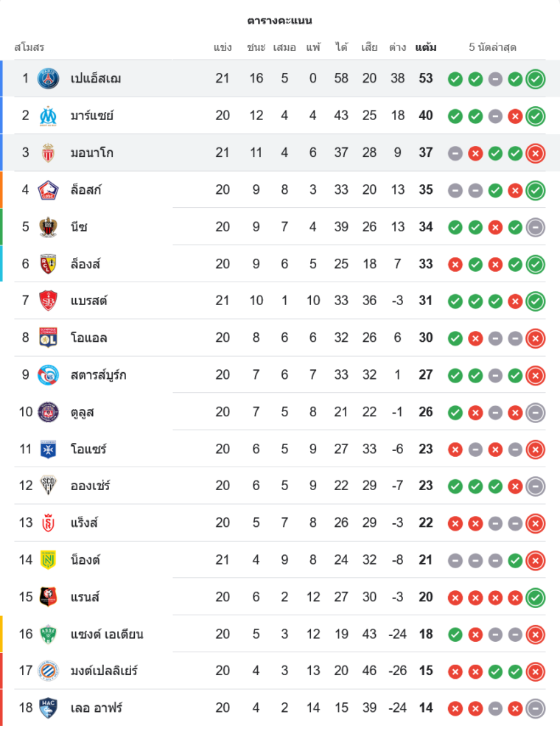Screen dimensions: 560x737
Task: Click the Lyon club logo
Action: coord(49,338)
